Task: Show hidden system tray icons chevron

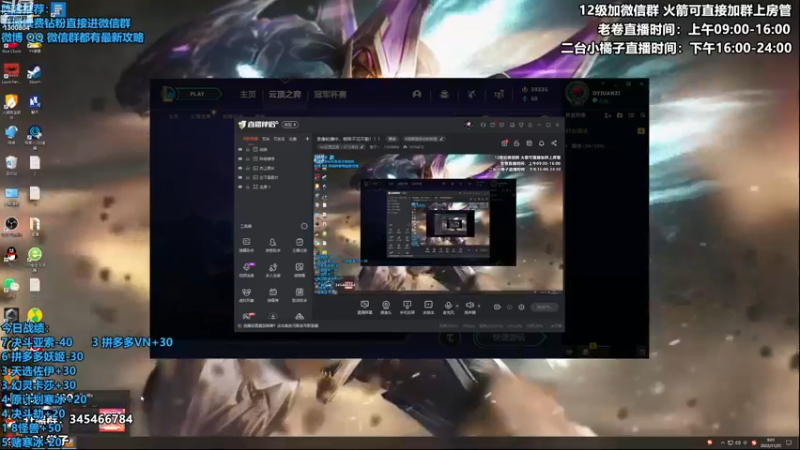Action: click(x=722, y=442)
